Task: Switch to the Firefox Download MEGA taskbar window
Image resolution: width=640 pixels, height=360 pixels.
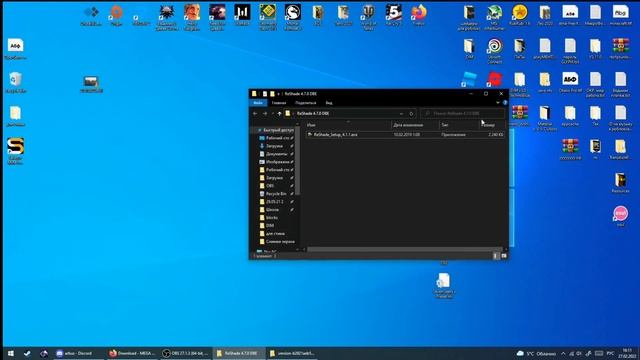Action: (132, 353)
